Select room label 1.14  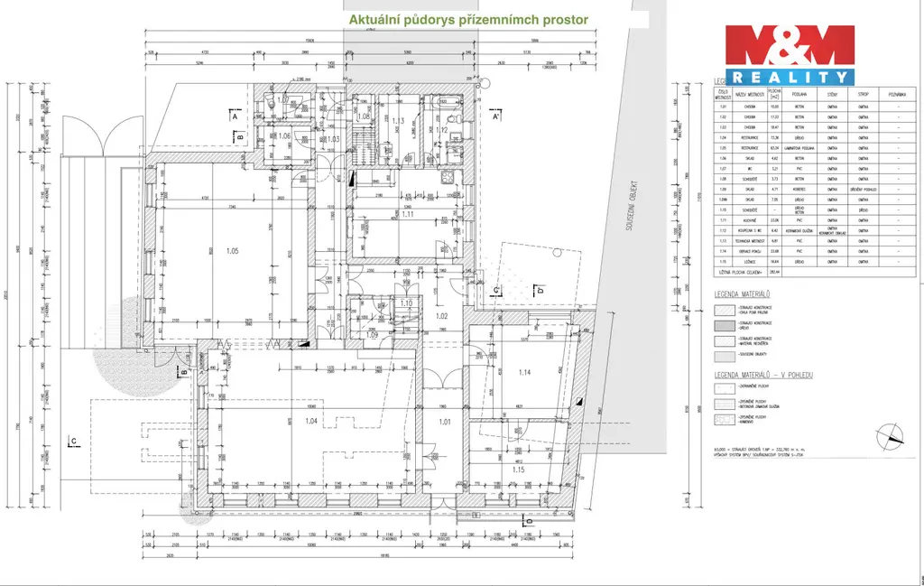pyautogui.click(x=526, y=371)
